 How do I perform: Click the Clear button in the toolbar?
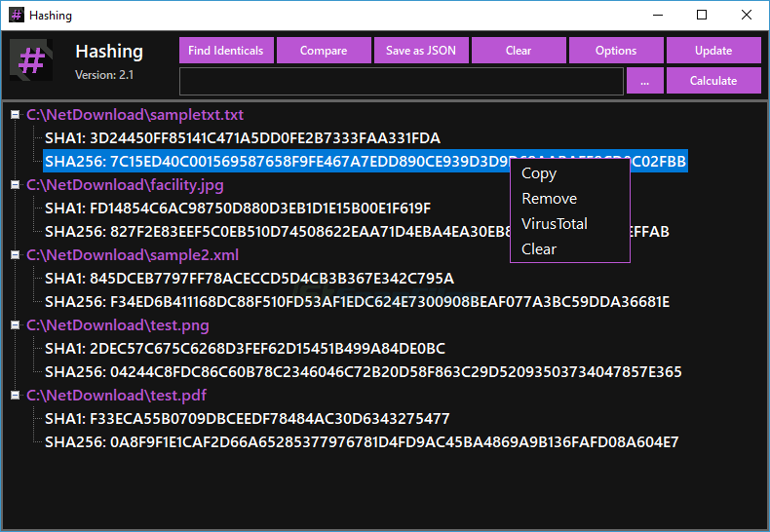519,51
